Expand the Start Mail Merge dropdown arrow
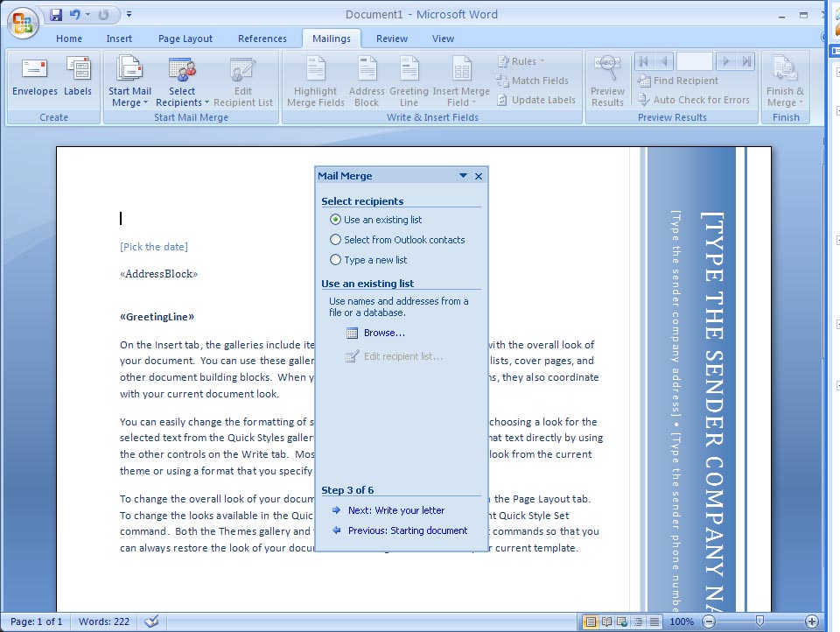Image resolution: width=840 pixels, height=632 pixels. click(146, 102)
